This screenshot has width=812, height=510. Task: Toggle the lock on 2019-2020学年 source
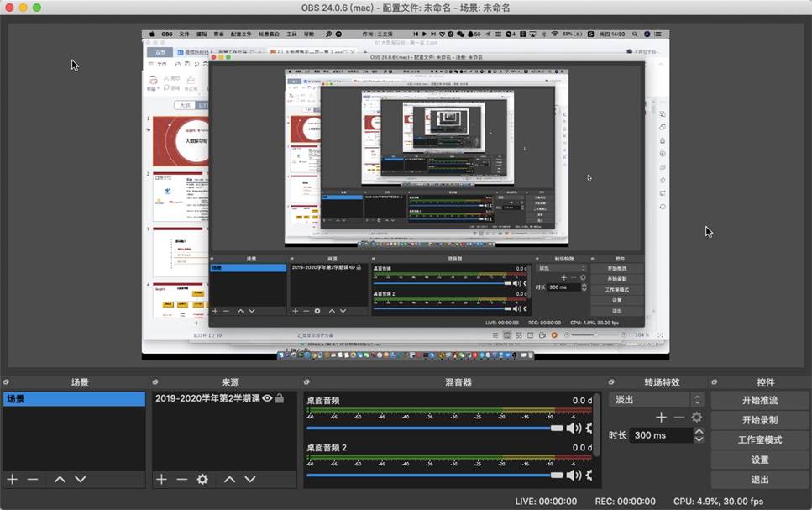280,399
